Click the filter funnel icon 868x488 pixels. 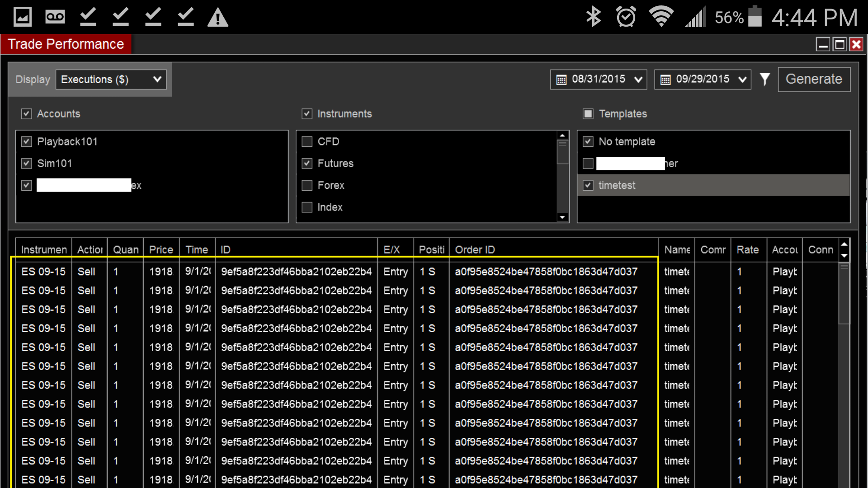(764, 80)
